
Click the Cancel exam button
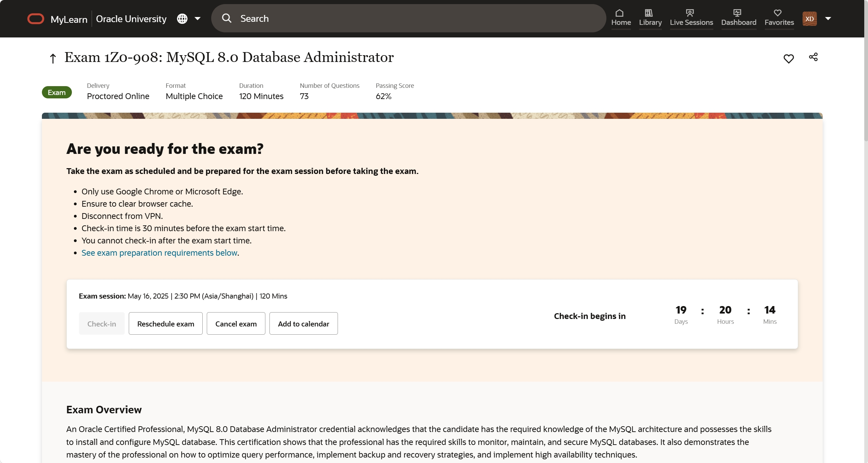[x=236, y=323]
